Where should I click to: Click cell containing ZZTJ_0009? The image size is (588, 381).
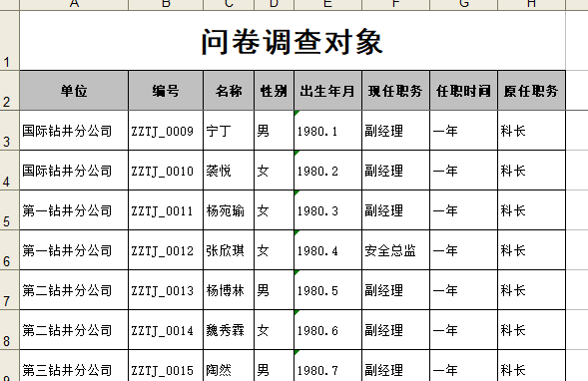[x=166, y=131]
